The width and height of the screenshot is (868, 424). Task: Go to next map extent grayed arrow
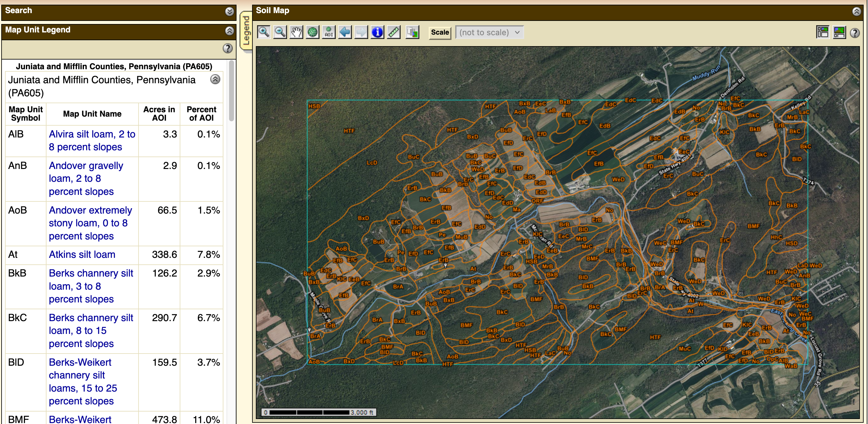pyautogui.click(x=361, y=32)
